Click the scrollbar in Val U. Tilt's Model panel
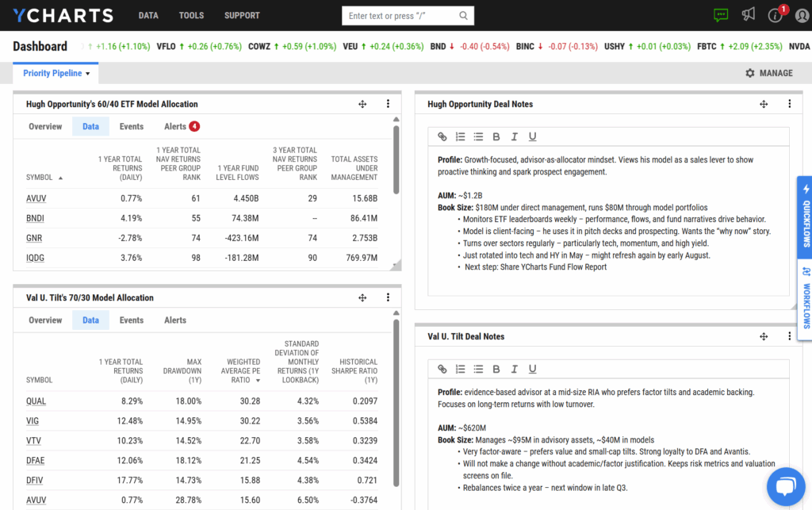This screenshot has width=812, height=510. tap(396, 404)
